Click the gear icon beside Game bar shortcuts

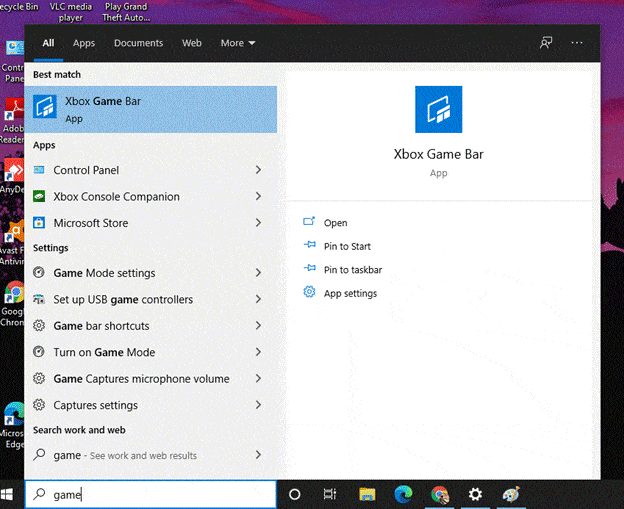[39, 326]
